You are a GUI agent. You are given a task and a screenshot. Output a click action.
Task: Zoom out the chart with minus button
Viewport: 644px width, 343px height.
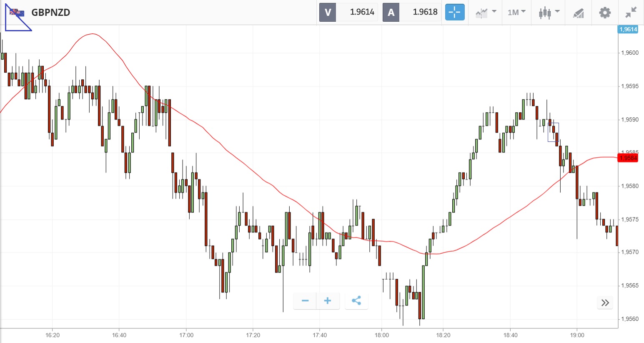(x=305, y=301)
